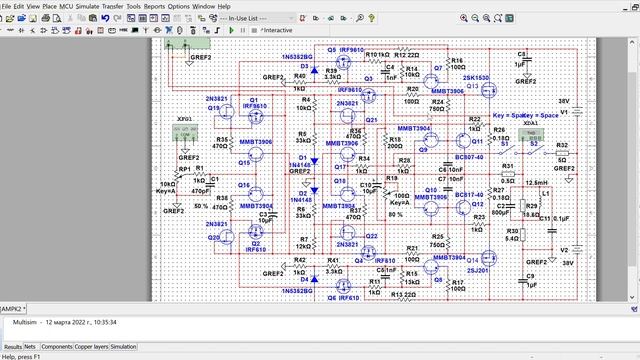Switch to full screen view icon
640x360 pixels.
tap(509, 18)
